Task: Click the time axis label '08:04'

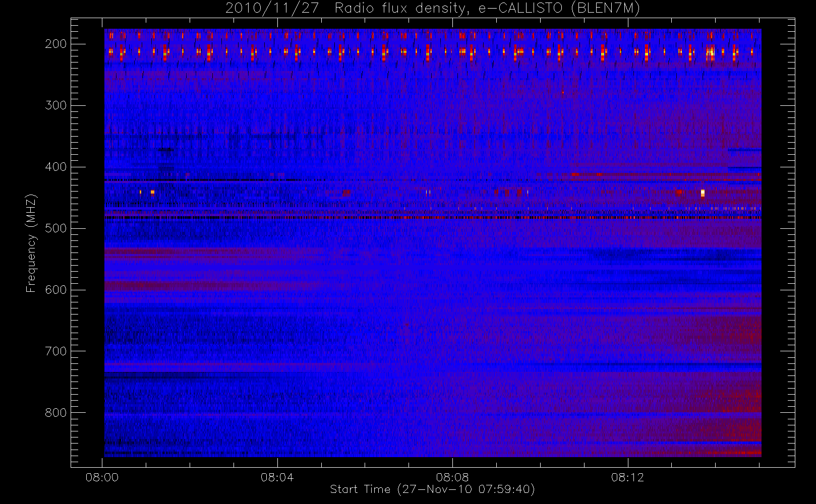Action: (277, 477)
